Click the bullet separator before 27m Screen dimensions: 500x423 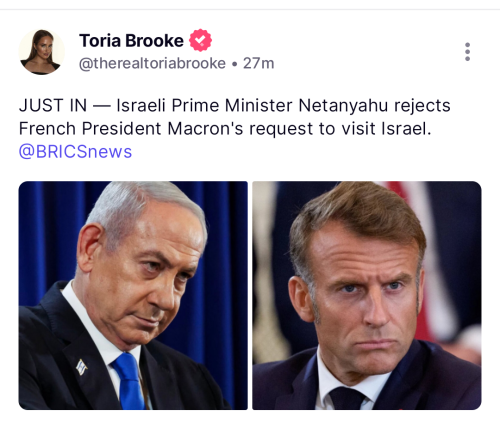234,64
